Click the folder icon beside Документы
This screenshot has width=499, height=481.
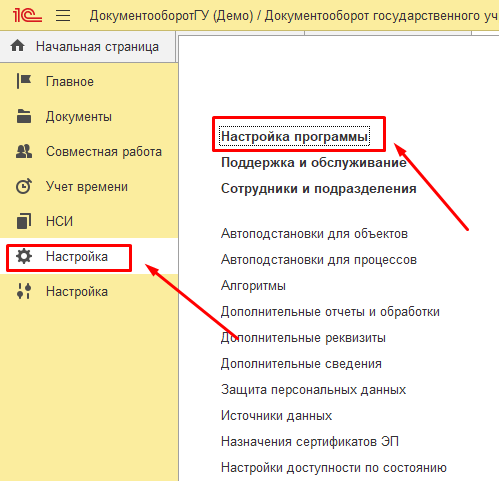point(24,116)
